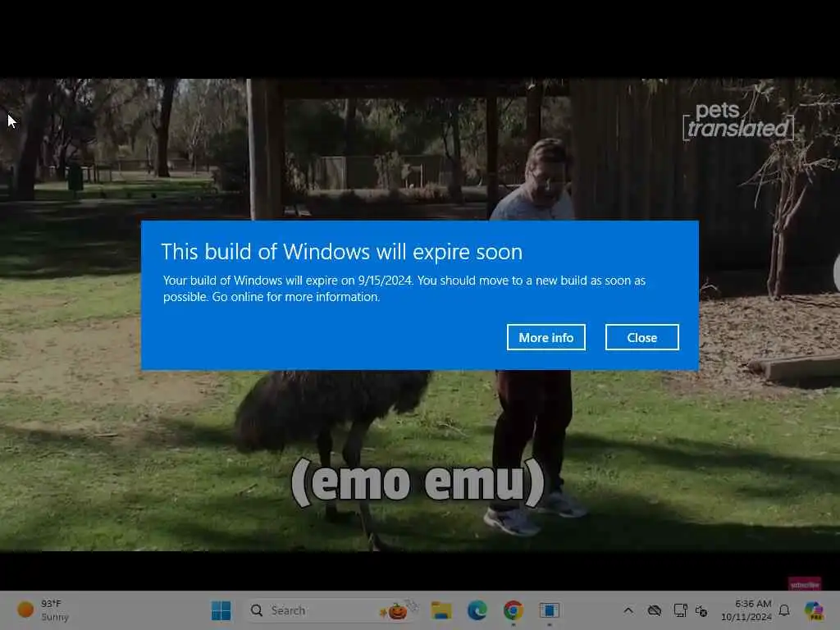Screen dimensions: 840x630
Task: Open the weather widget showing 93°F Sunny
Action: [x=43, y=610]
